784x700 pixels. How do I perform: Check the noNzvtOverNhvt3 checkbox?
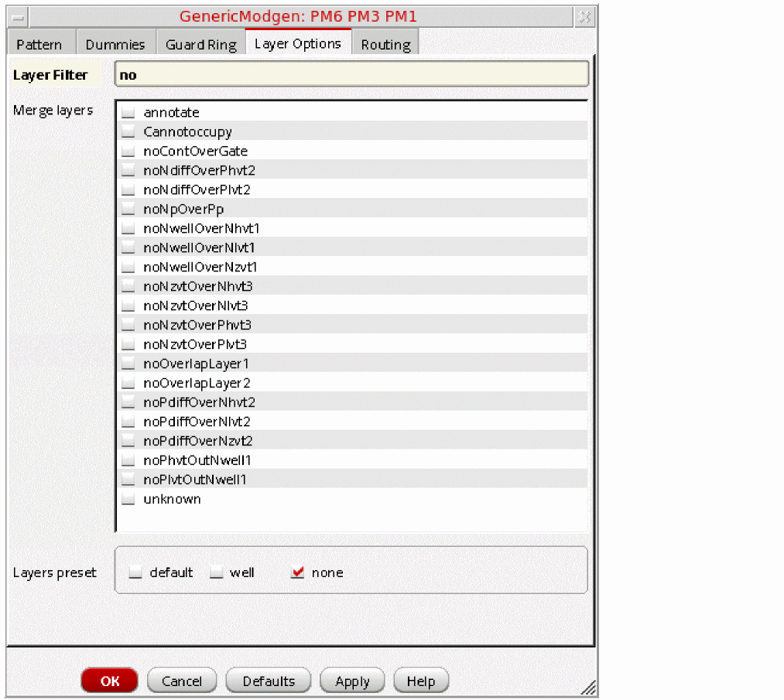[x=128, y=286]
